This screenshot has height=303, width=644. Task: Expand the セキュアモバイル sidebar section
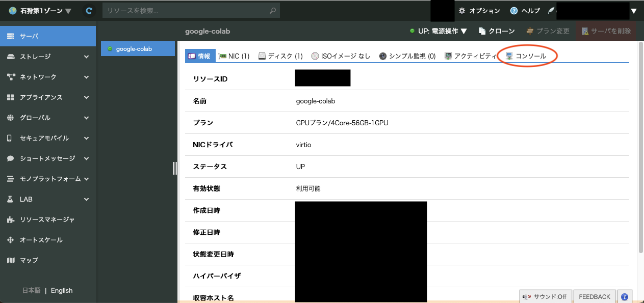tap(86, 138)
